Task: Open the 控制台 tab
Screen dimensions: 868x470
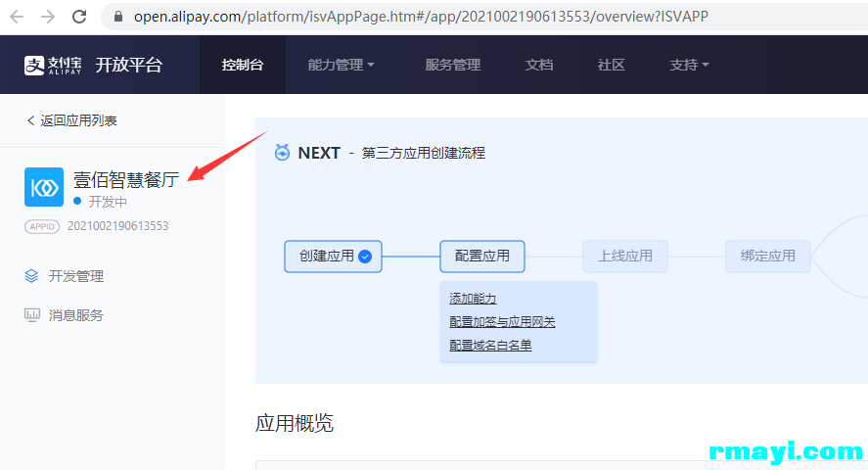Action: (243, 65)
